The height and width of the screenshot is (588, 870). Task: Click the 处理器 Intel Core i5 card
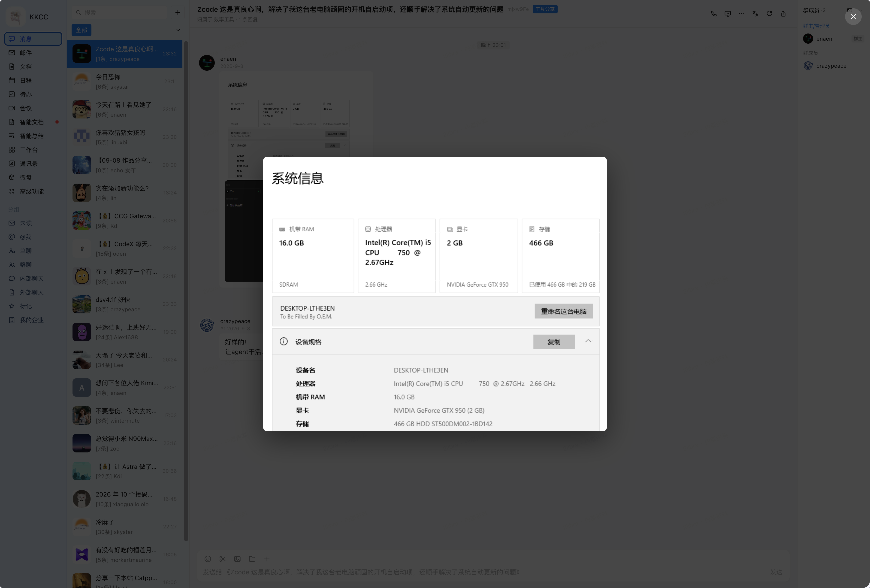click(397, 256)
